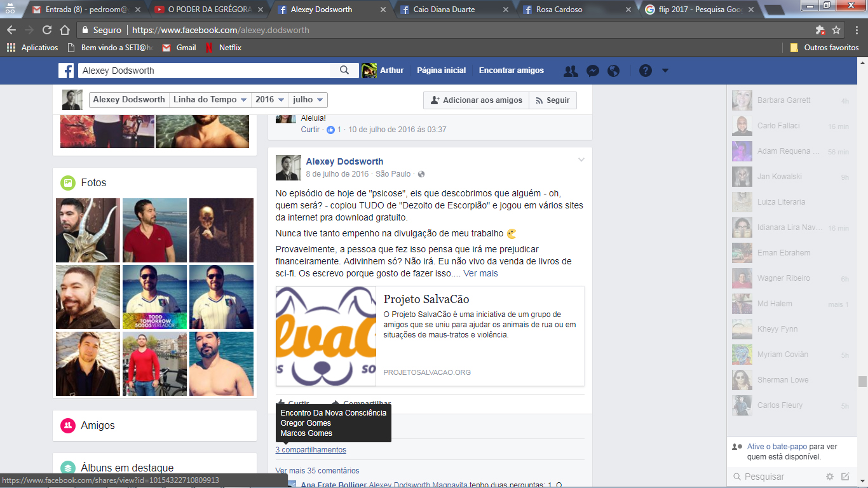The width and height of the screenshot is (868, 488).
Task: Open Encontrar amigos
Action: pyautogui.click(x=511, y=71)
